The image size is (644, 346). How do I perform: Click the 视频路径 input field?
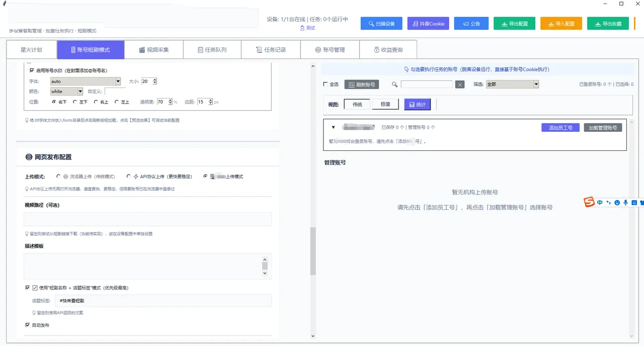coord(147,219)
